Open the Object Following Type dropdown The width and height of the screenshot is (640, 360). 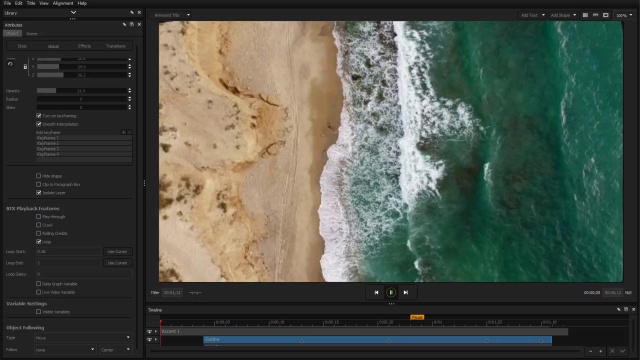point(83,338)
